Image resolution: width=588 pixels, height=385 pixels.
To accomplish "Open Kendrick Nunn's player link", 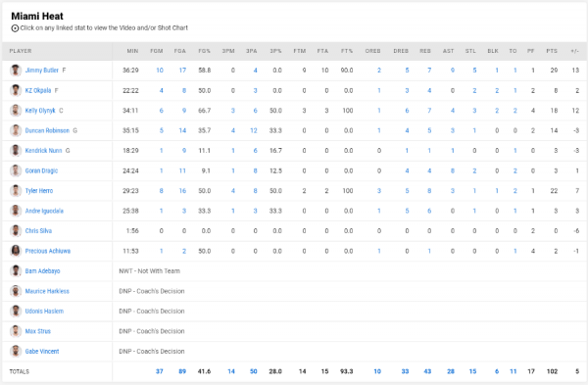I will tap(43, 150).
